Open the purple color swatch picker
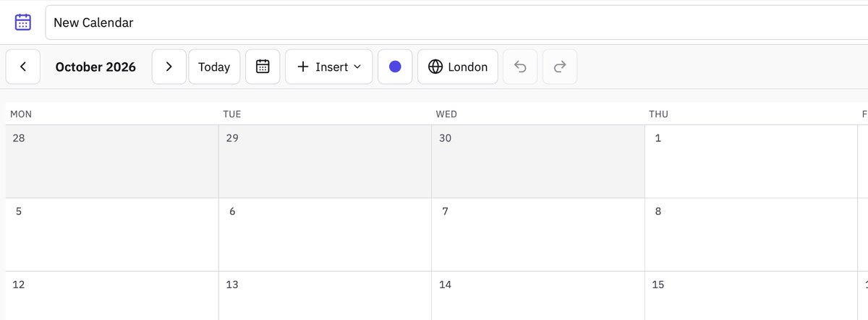 point(395,67)
